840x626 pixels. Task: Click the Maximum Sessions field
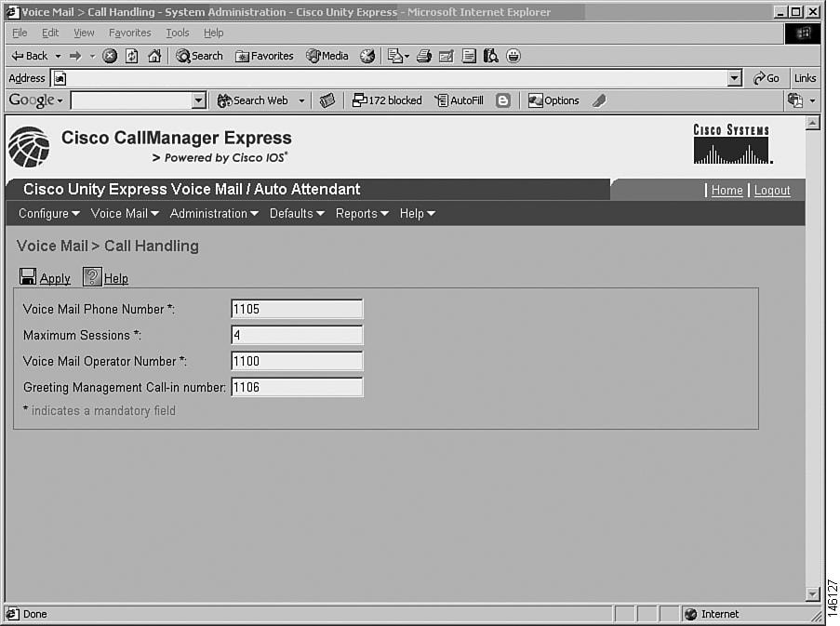pyautogui.click(x=297, y=335)
